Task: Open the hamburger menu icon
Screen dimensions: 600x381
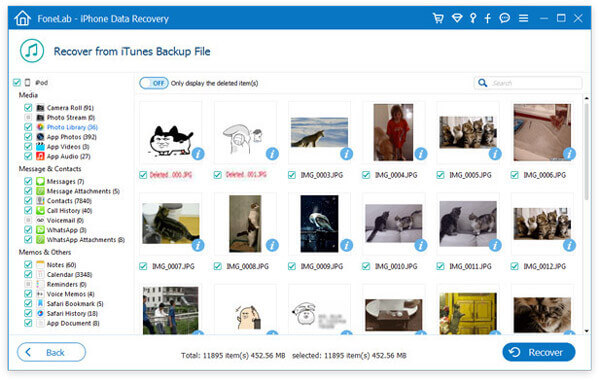Action: coord(523,18)
